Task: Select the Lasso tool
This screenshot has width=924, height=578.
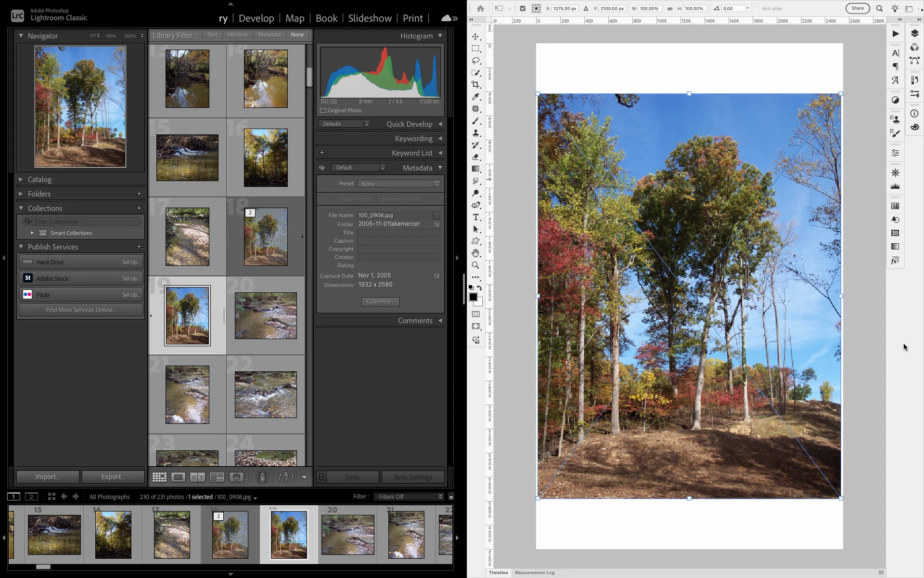Action: (475, 61)
